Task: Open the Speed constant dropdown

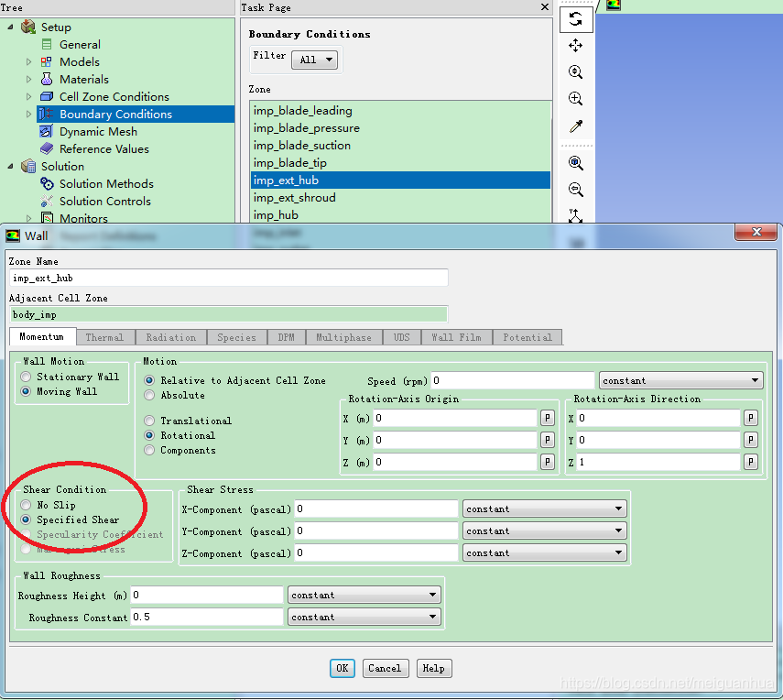Action: 680,380
